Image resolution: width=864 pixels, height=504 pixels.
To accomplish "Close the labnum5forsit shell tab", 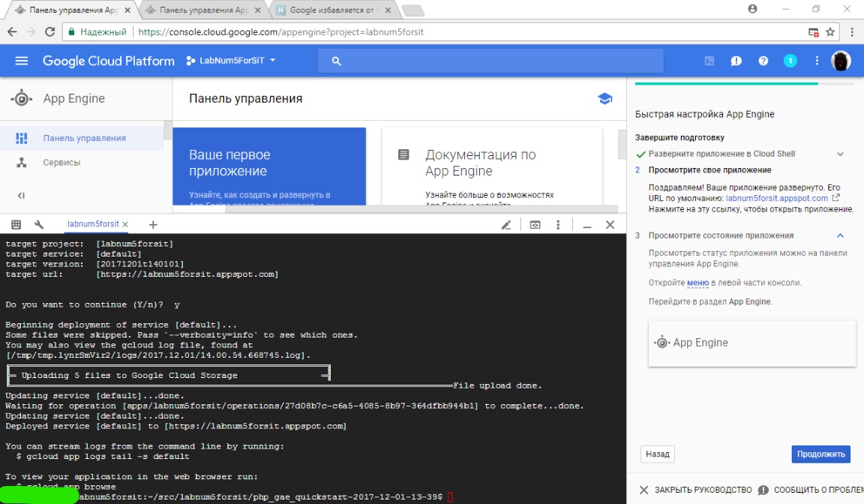I will tap(125, 225).
